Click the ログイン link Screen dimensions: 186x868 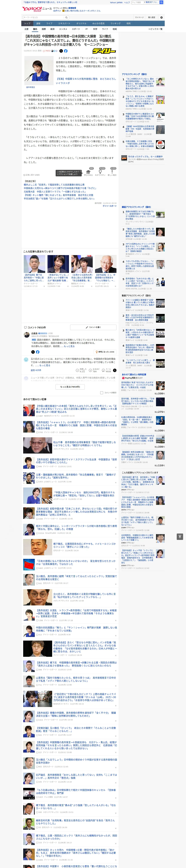click(57, 11)
